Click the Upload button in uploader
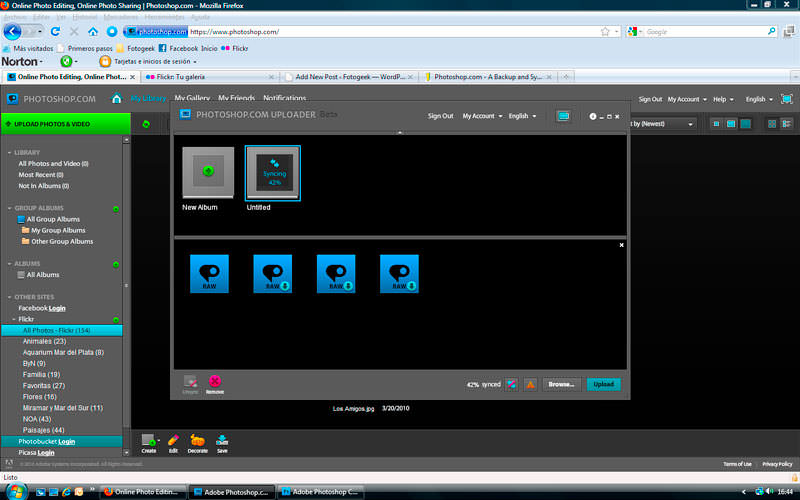 click(x=604, y=385)
